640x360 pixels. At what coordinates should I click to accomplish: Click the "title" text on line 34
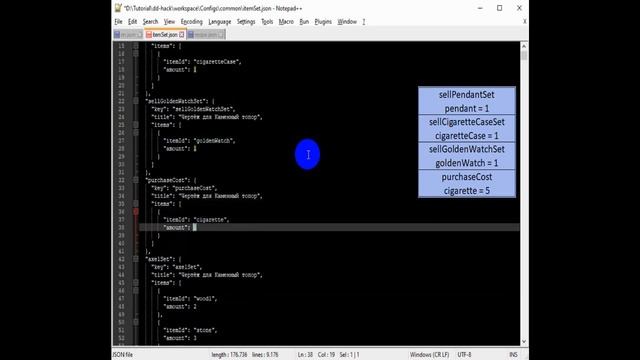tap(207, 196)
